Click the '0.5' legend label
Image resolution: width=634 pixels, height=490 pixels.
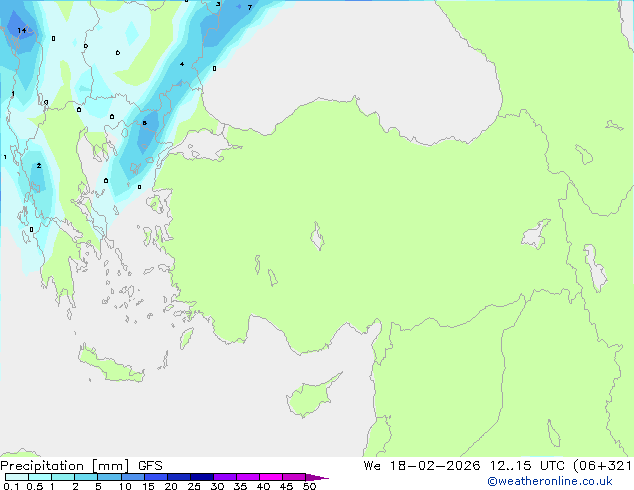point(35,486)
